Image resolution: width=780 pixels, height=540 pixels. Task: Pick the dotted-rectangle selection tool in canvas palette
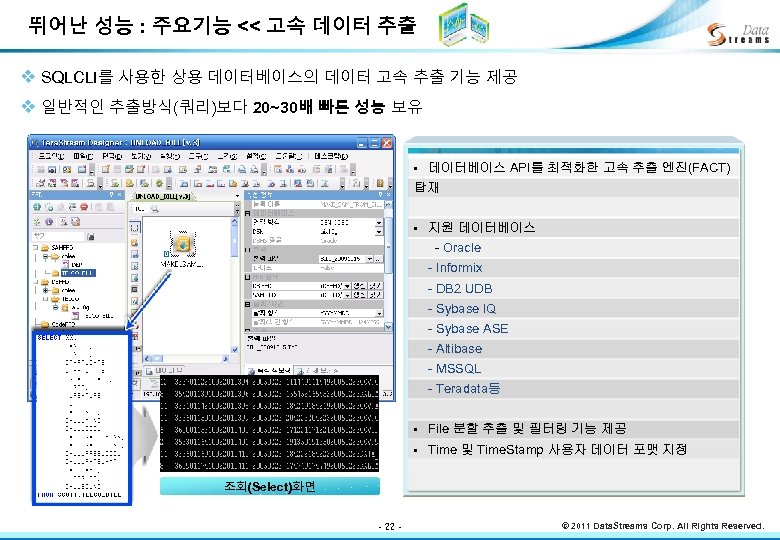pyautogui.click(x=134, y=228)
